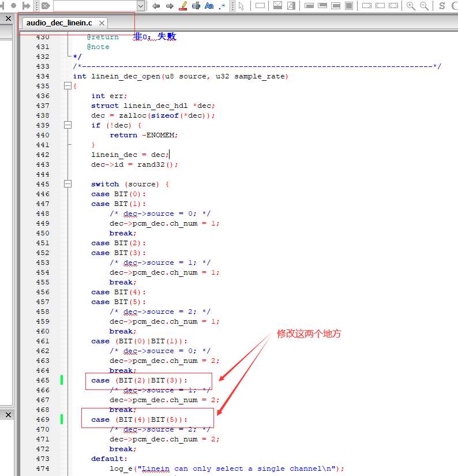The height and width of the screenshot is (476, 458).
Task: Click the zalloc(sizeof(*dec)) line
Action: coord(153,115)
